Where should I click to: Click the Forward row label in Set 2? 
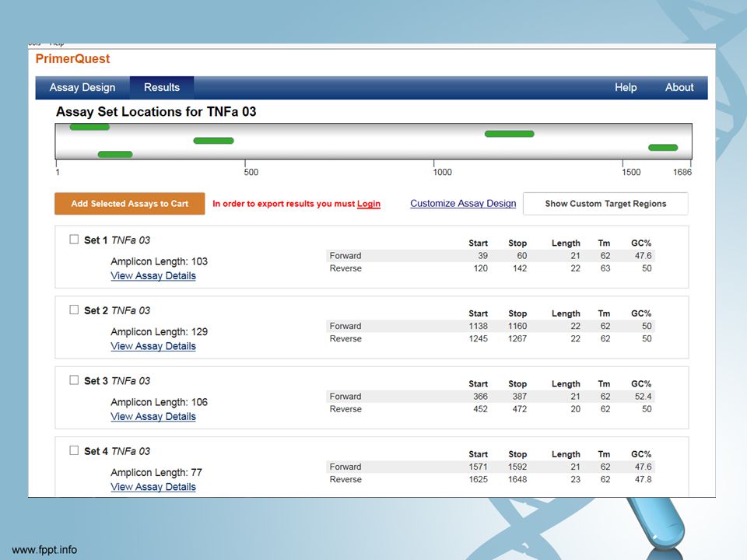coord(345,326)
